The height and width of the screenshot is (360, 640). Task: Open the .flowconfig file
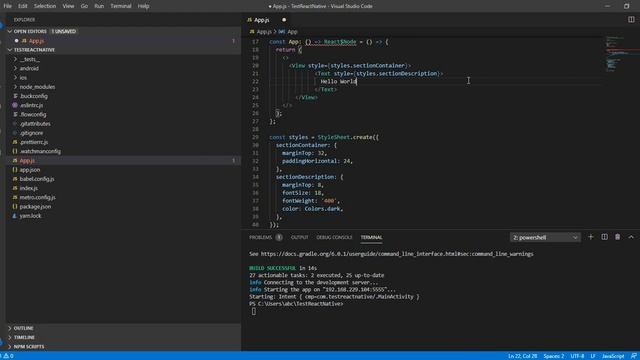(x=33, y=115)
